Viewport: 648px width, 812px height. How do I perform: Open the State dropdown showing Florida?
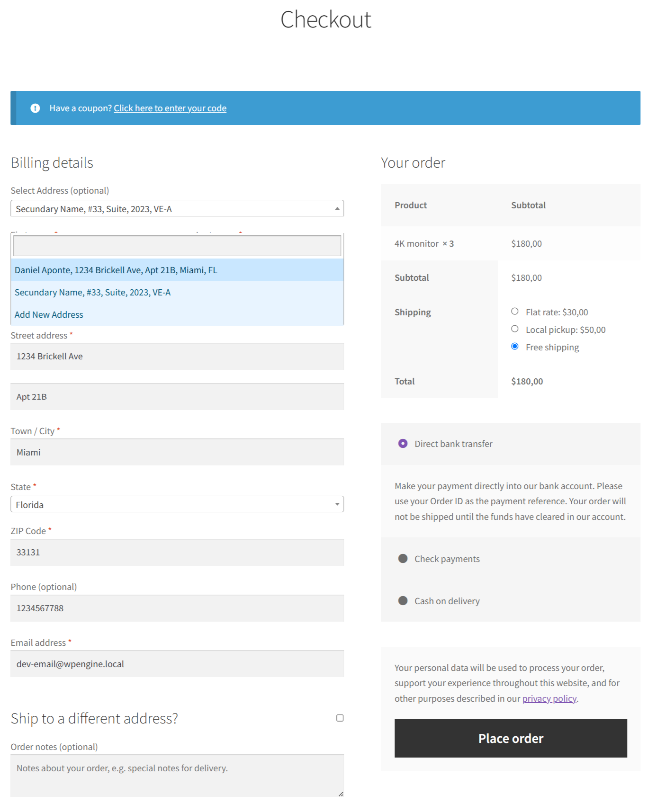pyautogui.click(x=177, y=505)
